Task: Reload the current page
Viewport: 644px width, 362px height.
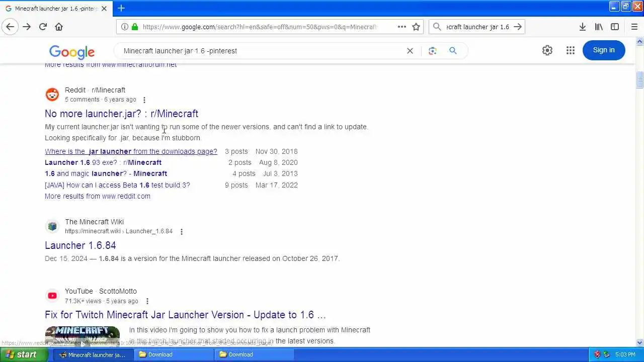Action: click(43, 27)
